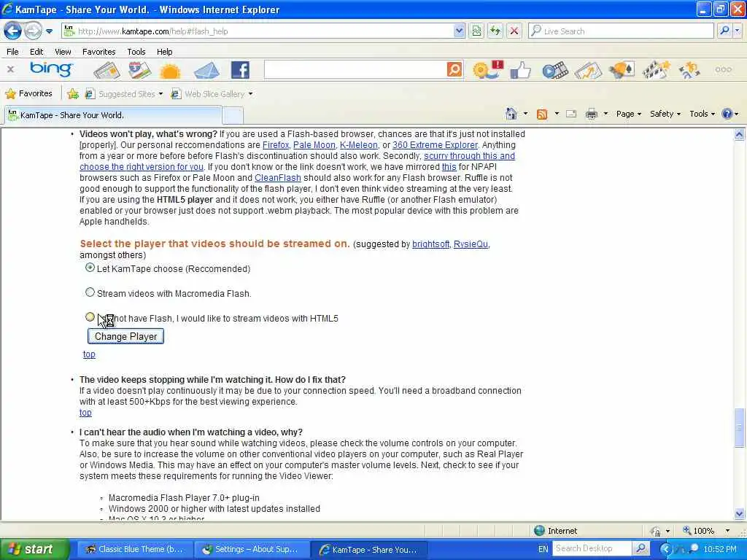Viewport: 747px width, 560px height.
Task: Select Let KamTape choose (Reccomended) option
Action: pyautogui.click(x=90, y=268)
